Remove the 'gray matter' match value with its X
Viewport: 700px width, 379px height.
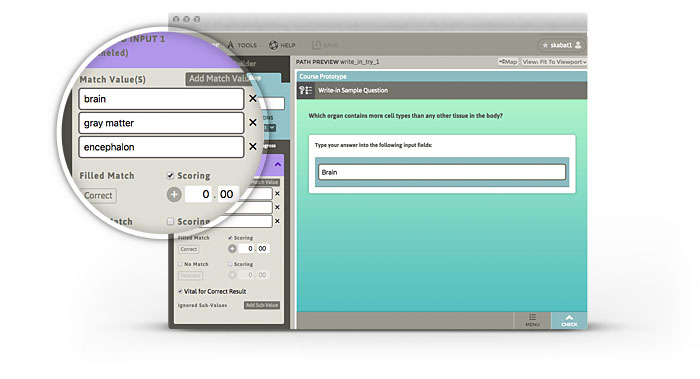[253, 122]
